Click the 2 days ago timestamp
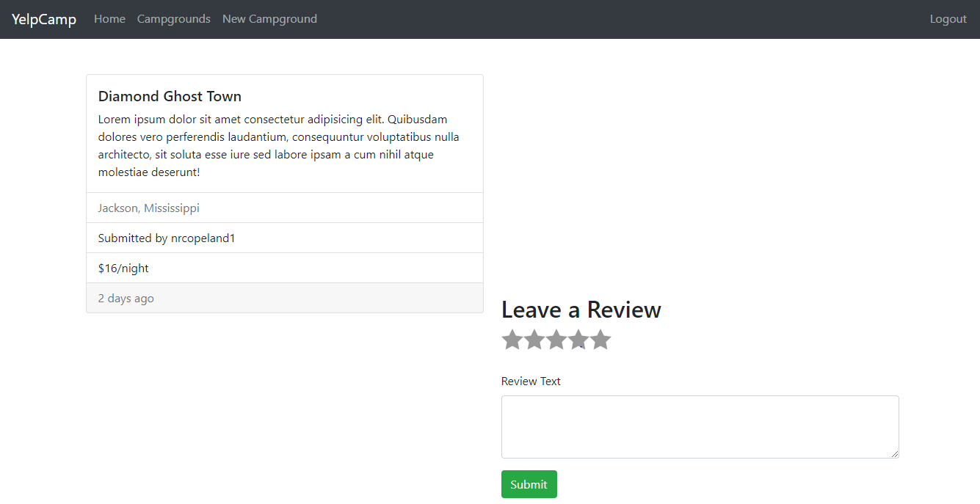 [126, 298]
